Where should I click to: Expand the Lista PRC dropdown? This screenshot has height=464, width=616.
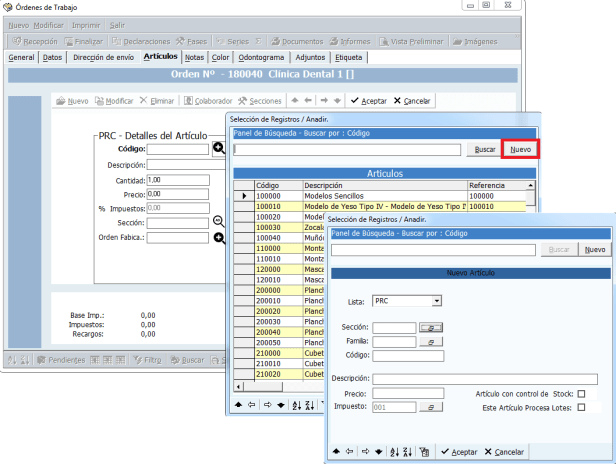(x=436, y=300)
